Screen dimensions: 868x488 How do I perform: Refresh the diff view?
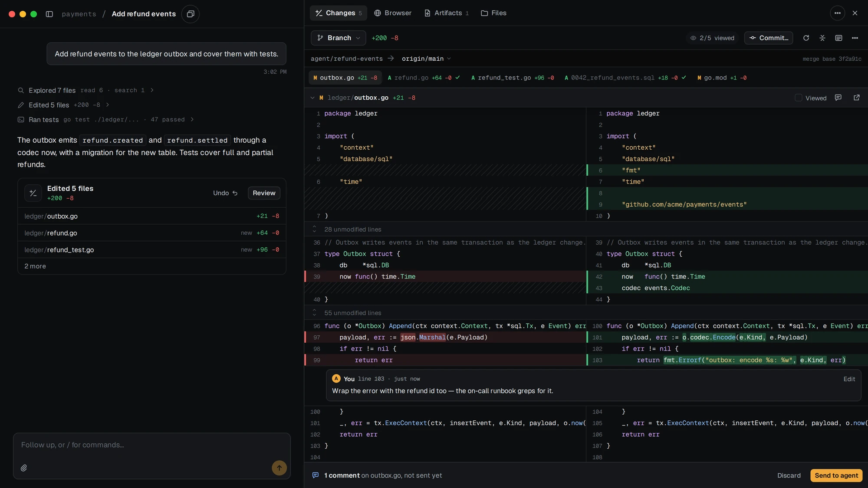(x=806, y=38)
